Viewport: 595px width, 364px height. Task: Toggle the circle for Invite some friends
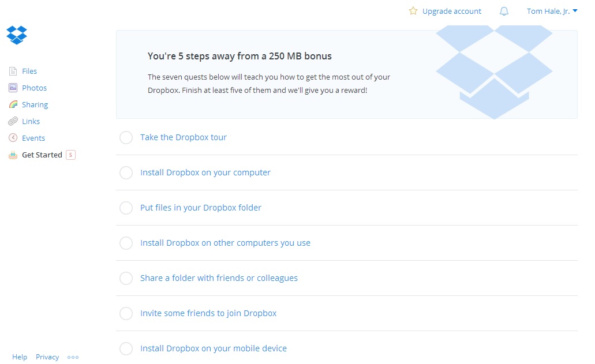[126, 314]
